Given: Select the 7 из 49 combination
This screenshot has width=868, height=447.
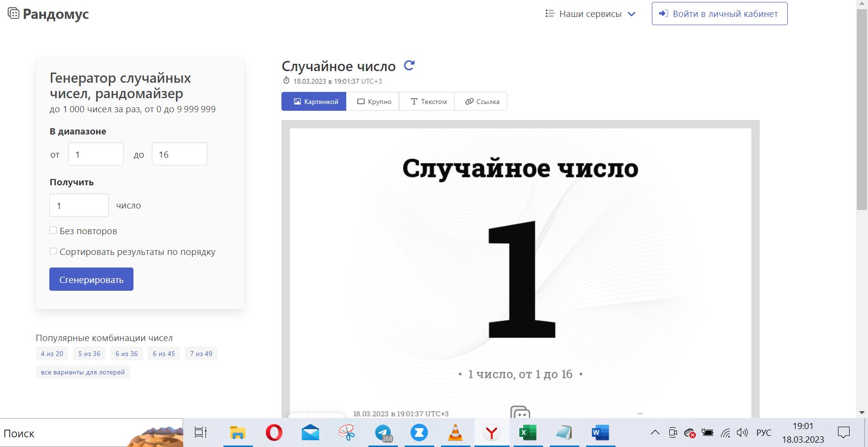Looking at the screenshot, I should 201,354.
